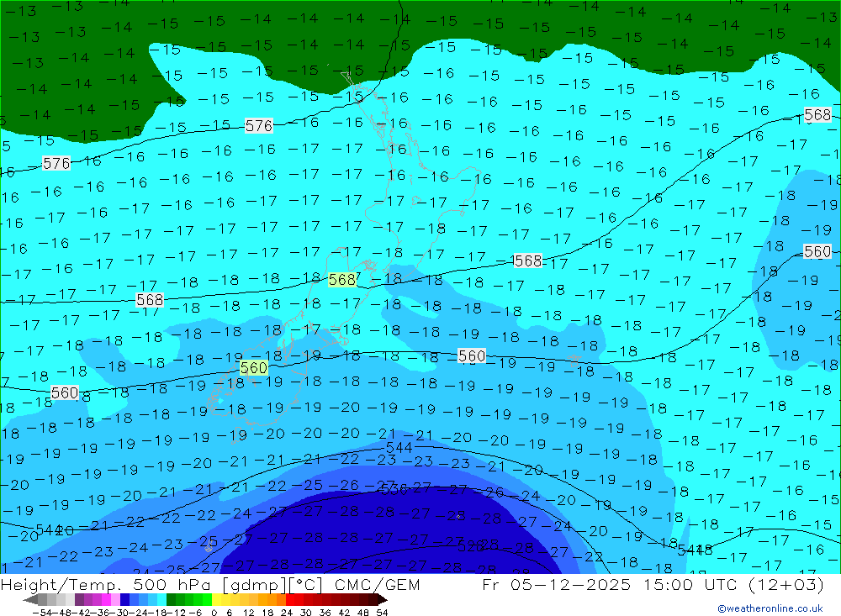Image resolution: width=841 pixels, height=616 pixels.
Task: Click the yellow-highlighted 568 contour label
Action: pyautogui.click(x=342, y=279)
